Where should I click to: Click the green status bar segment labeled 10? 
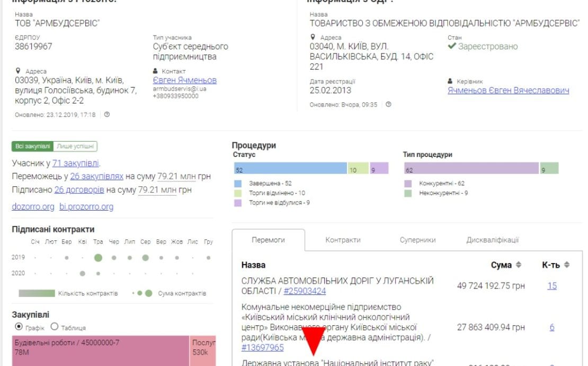pyautogui.click(x=358, y=168)
